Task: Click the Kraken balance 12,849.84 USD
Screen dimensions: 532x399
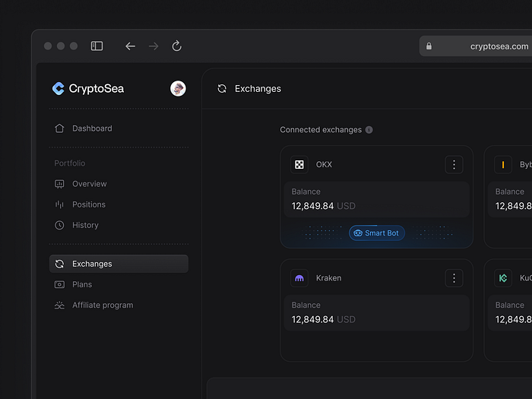Action: (x=323, y=320)
